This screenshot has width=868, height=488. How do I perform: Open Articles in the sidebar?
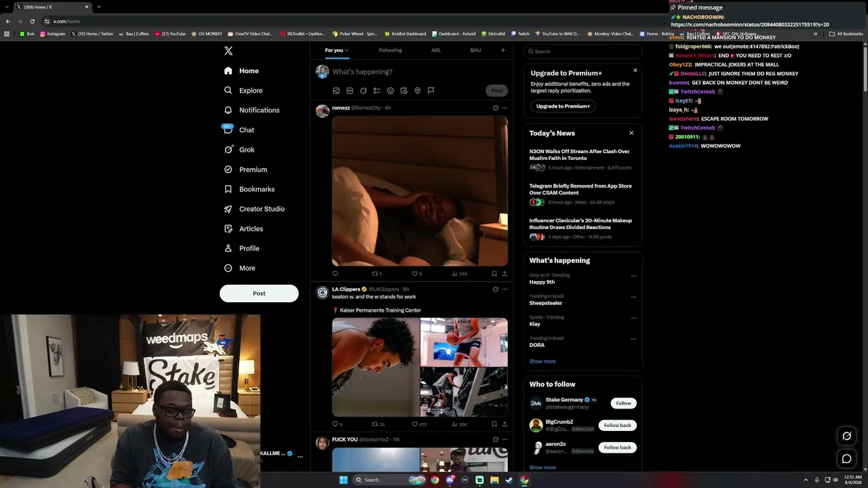[243, 228]
